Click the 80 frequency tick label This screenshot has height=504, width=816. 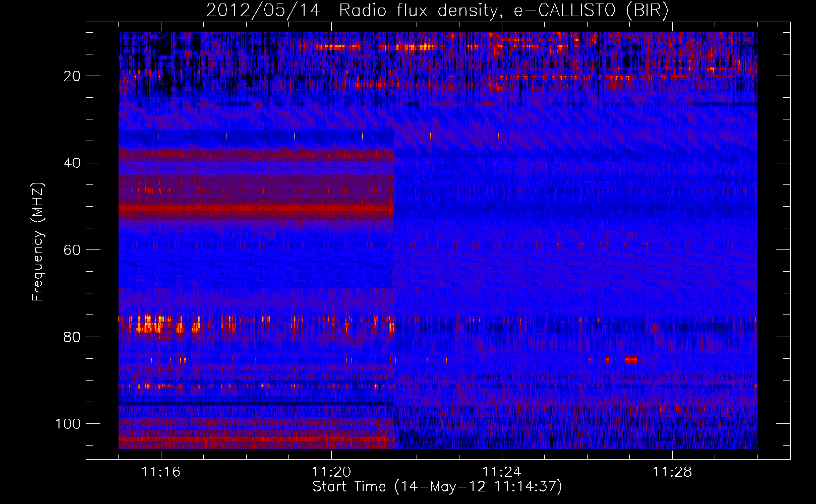pos(72,337)
